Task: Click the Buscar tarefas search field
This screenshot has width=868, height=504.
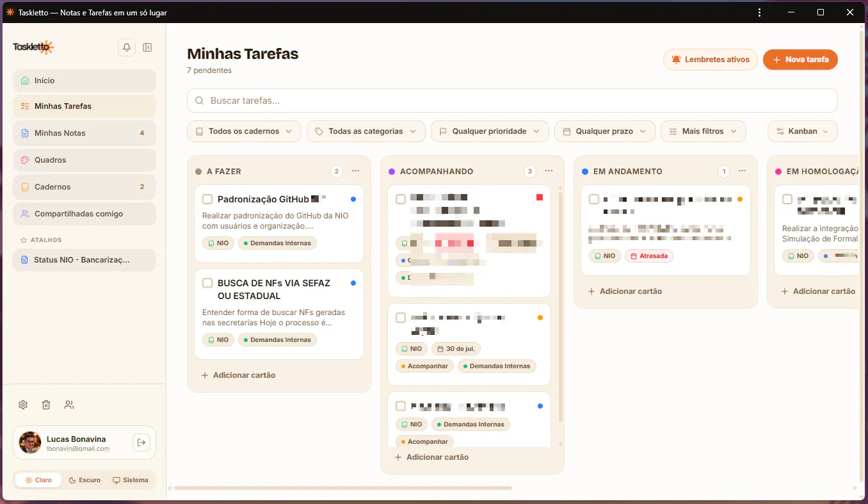Action: (x=512, y=101)
